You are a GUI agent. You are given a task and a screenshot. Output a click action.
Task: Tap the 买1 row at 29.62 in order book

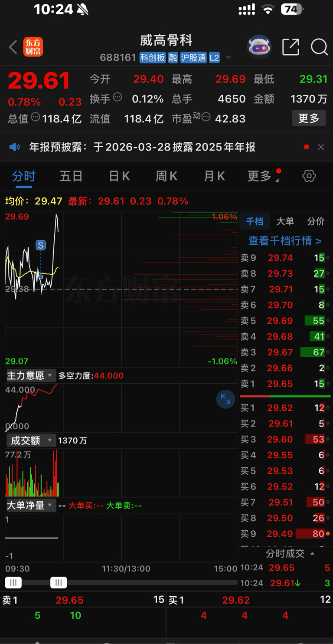tap(285, 408)
